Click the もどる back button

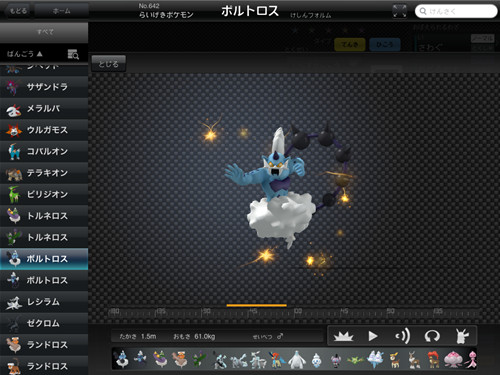tap(18, 11)
